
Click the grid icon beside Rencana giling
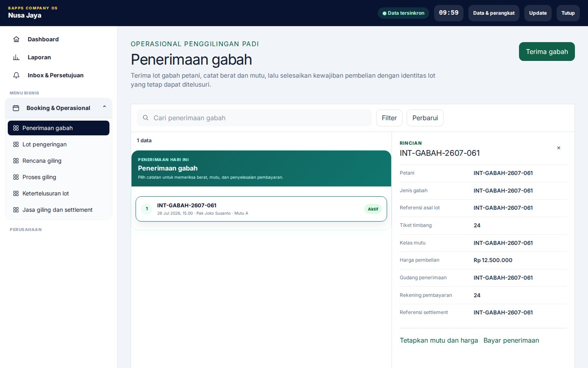tap(16, 161)
